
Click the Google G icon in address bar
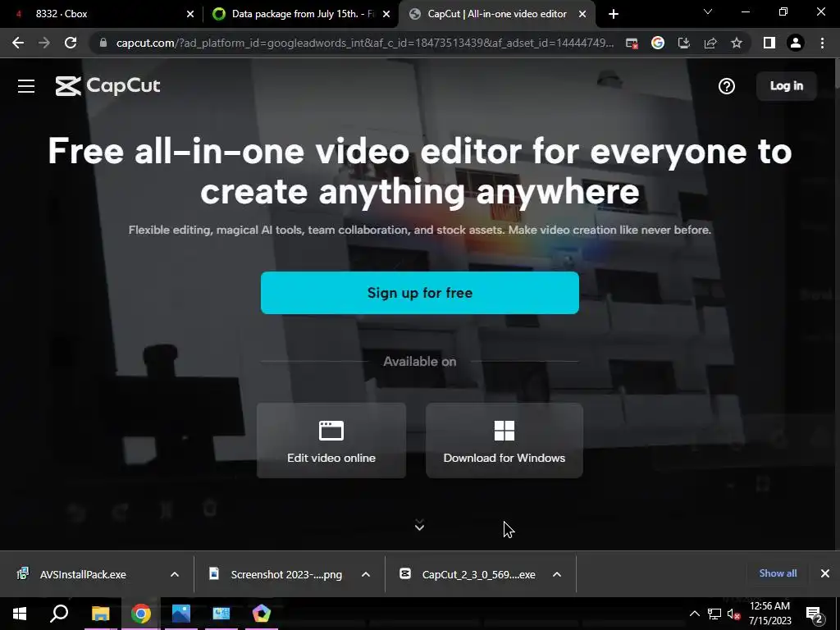658,43
